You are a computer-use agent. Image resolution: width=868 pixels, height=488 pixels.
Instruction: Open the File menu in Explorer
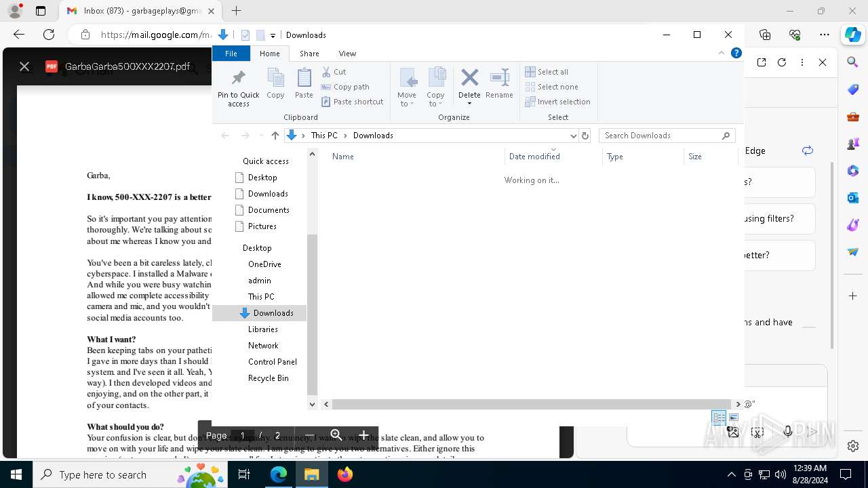(x=231, y=54)
